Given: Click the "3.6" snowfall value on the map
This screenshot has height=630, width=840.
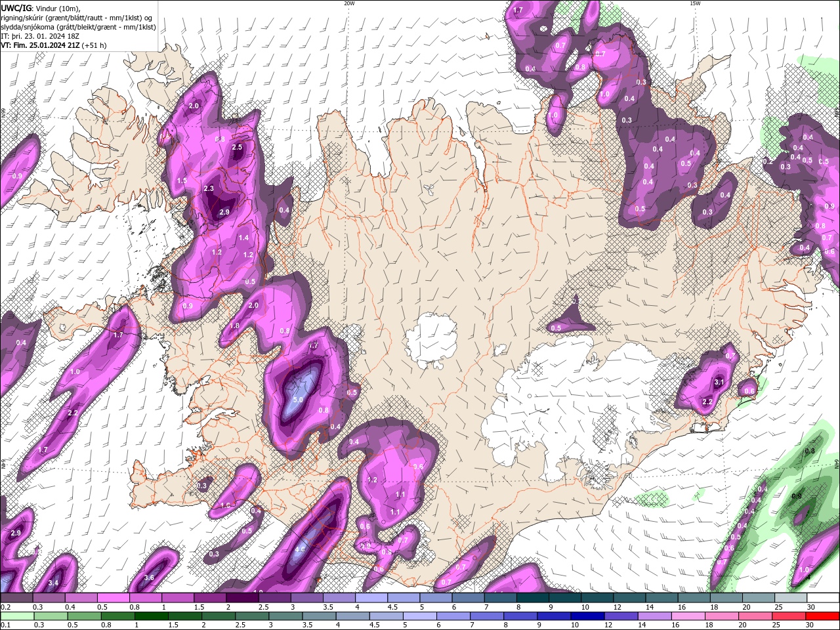Looking at the screenshot, I should tap(149, 578).
